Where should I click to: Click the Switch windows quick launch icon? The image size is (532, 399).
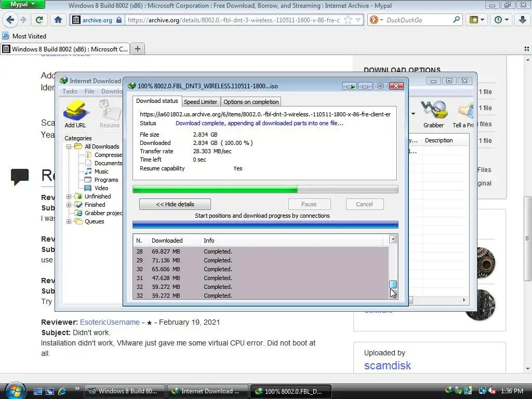(50, 391)
